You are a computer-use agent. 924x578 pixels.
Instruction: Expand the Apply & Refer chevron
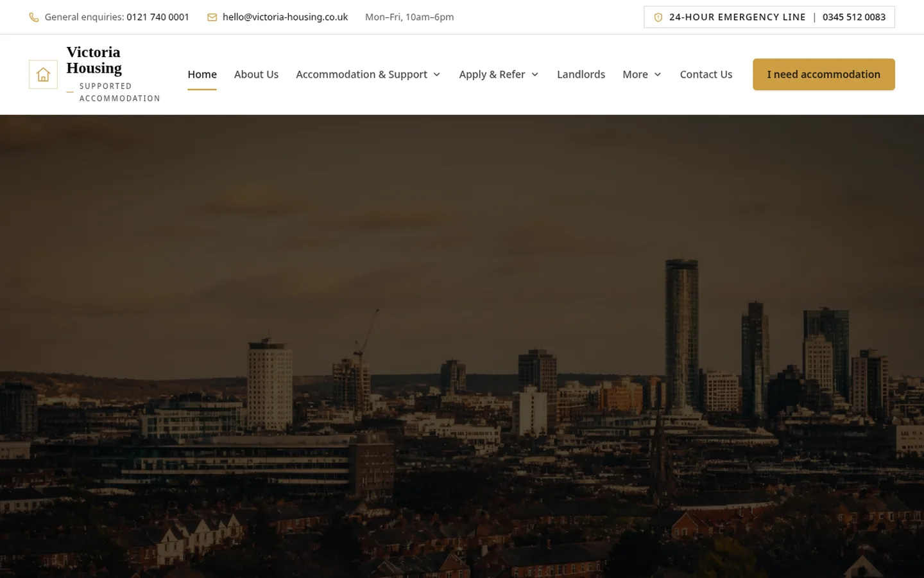535,74
